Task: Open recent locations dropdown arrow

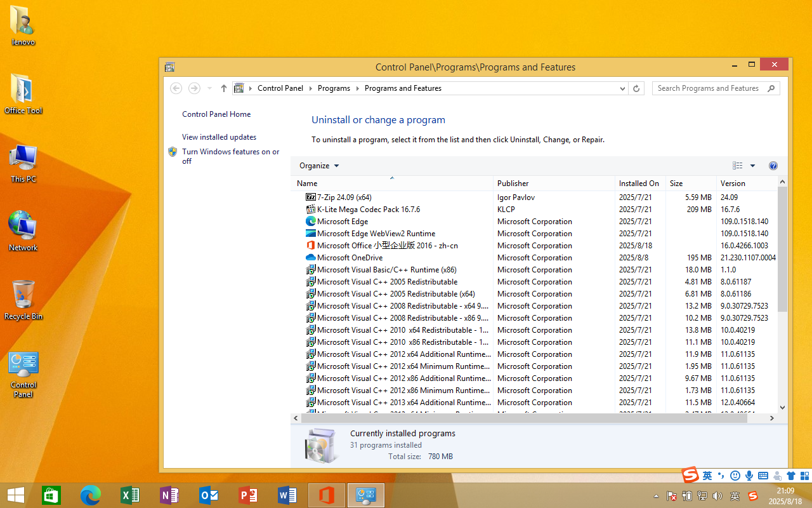Action: click(210, 89)
